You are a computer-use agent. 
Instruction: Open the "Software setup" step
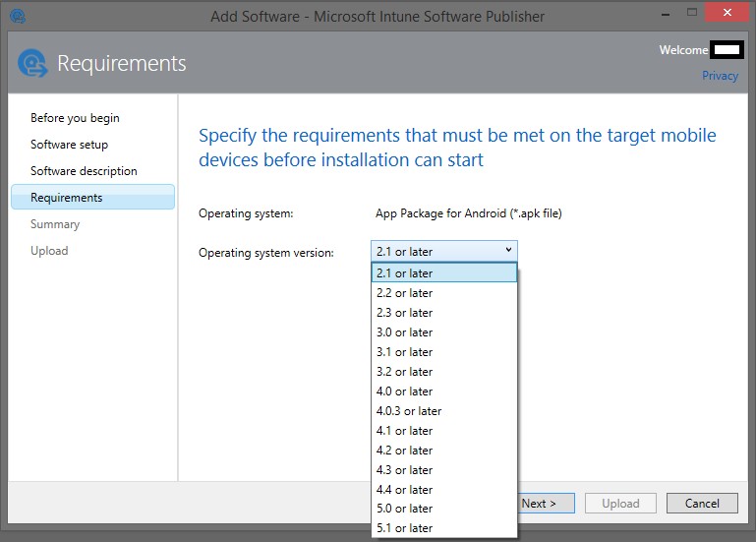click(x=70, y=145)
